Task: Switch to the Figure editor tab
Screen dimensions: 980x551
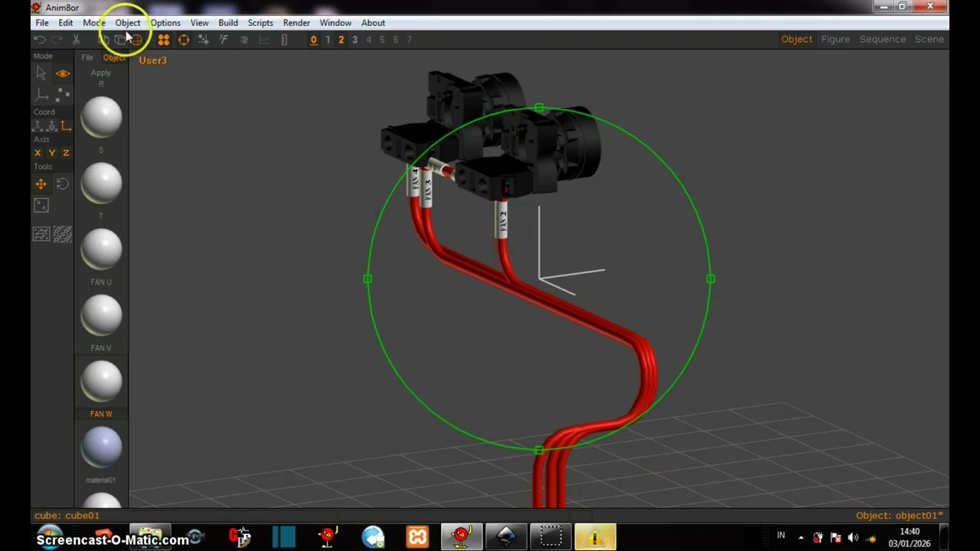Action: (x=835, y=39)
